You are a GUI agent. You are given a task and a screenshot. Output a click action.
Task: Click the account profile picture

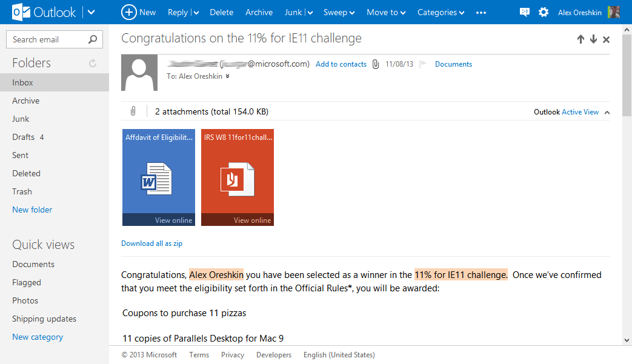[x=613, y=12]
